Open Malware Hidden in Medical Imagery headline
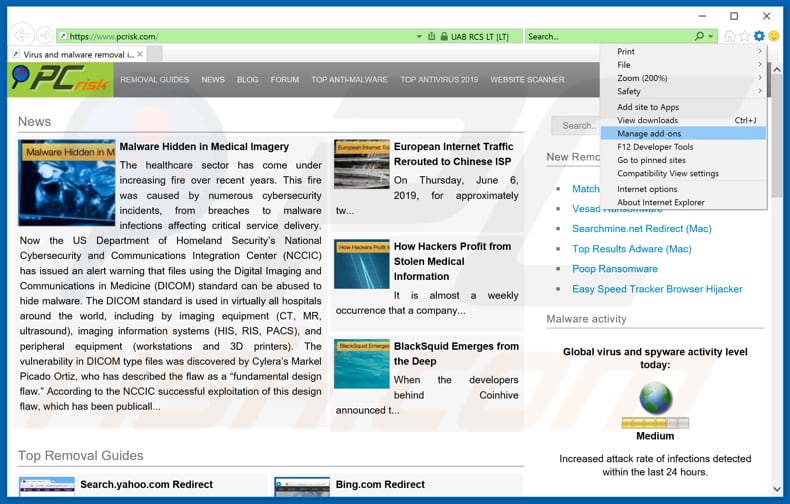790x504 pixels. point(204,147)
